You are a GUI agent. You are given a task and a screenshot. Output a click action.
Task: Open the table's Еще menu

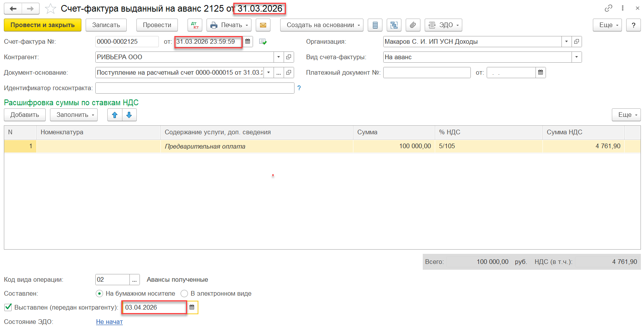(x=626, y=115)
